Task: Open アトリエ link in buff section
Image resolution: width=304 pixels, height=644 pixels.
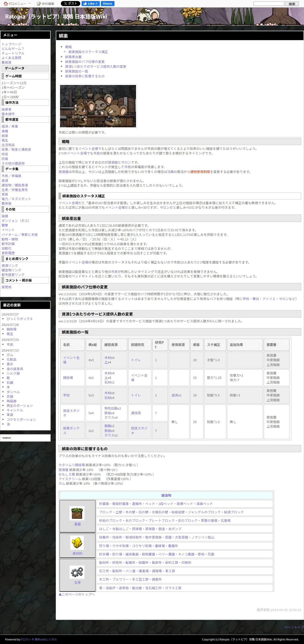Action: click(269, 299)
